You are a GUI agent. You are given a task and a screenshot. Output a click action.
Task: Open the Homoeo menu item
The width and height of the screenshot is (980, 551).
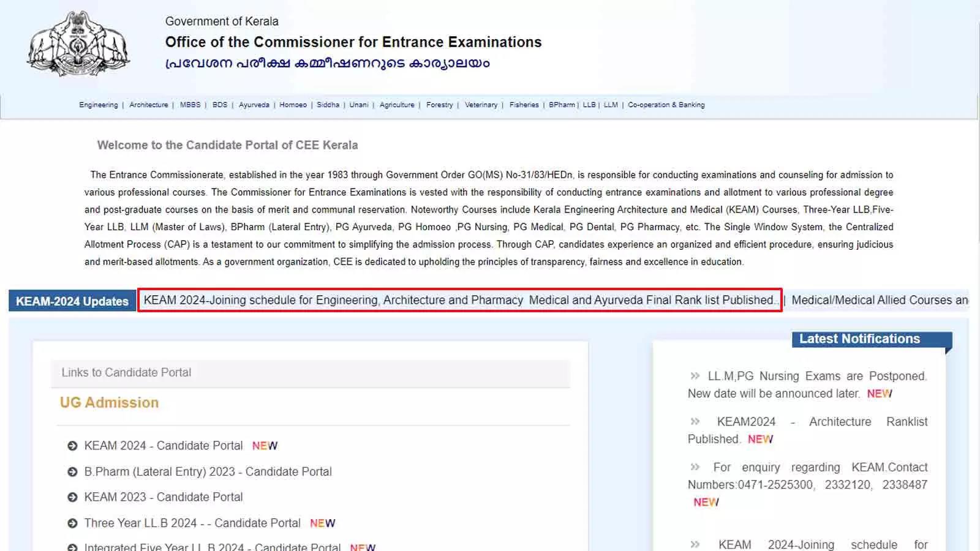[293, 105]
